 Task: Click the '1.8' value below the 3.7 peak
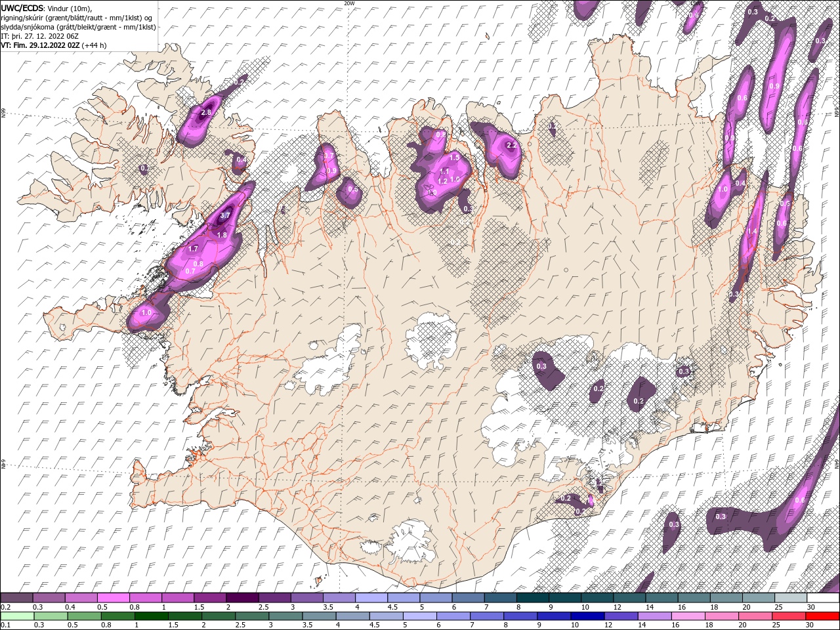click(222, 235)
